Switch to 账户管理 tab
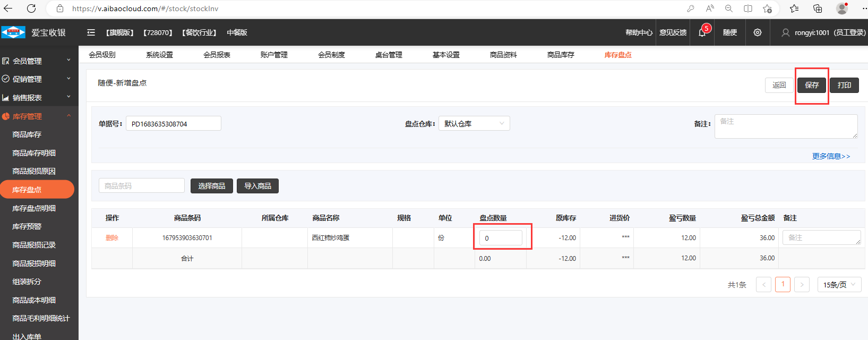Viewport: 868px width, 340px height. (x=274, y=55)
